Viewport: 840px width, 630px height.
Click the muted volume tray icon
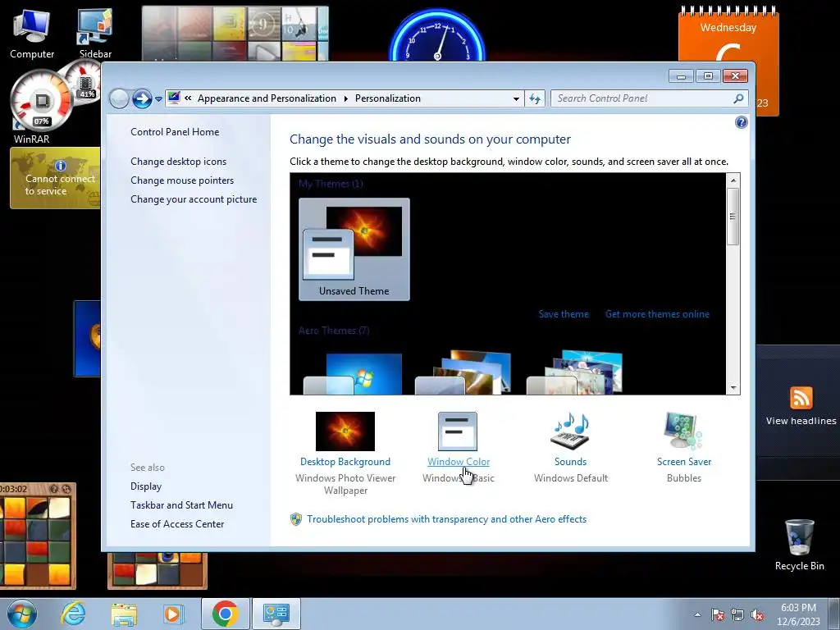point(757,614)
